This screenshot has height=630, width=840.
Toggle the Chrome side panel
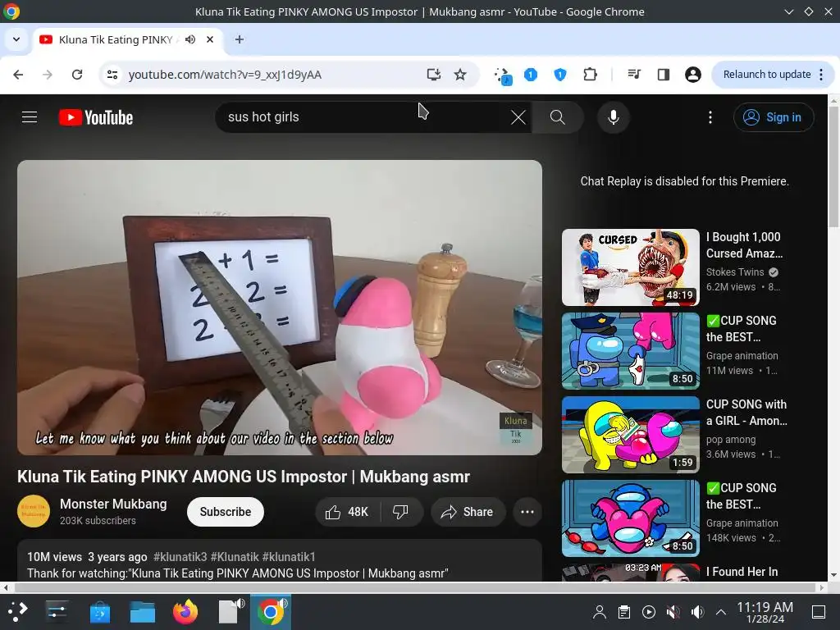pyautogui.click(x=664, y=75)
